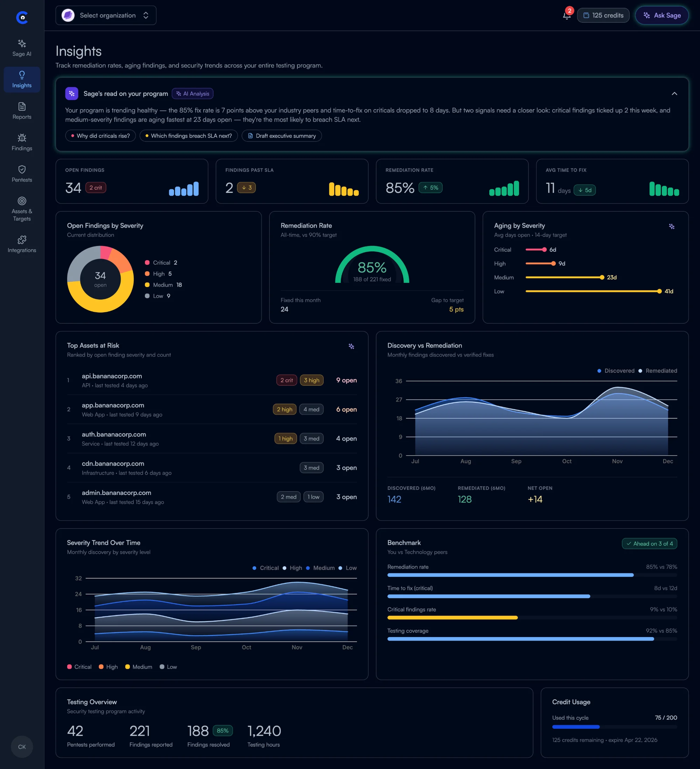Open api.bananacorp.com asset row
Viewport: 700px width, 769px height.
[x=212, y=380]
